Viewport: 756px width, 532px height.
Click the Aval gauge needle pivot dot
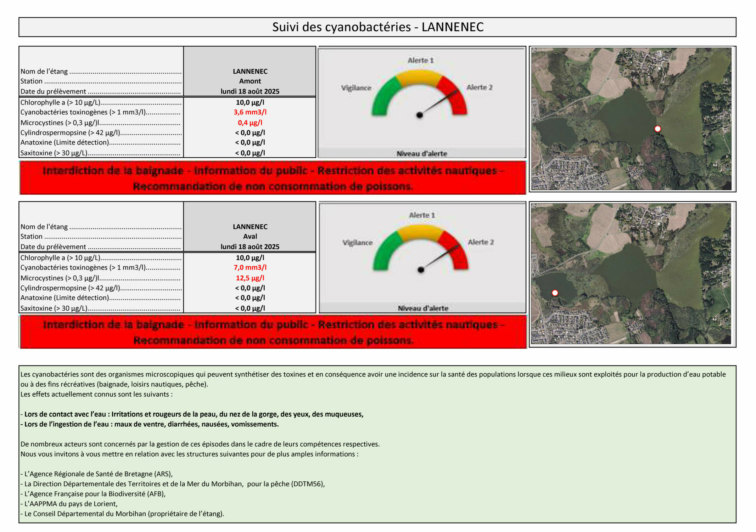(x=421, y=270)
